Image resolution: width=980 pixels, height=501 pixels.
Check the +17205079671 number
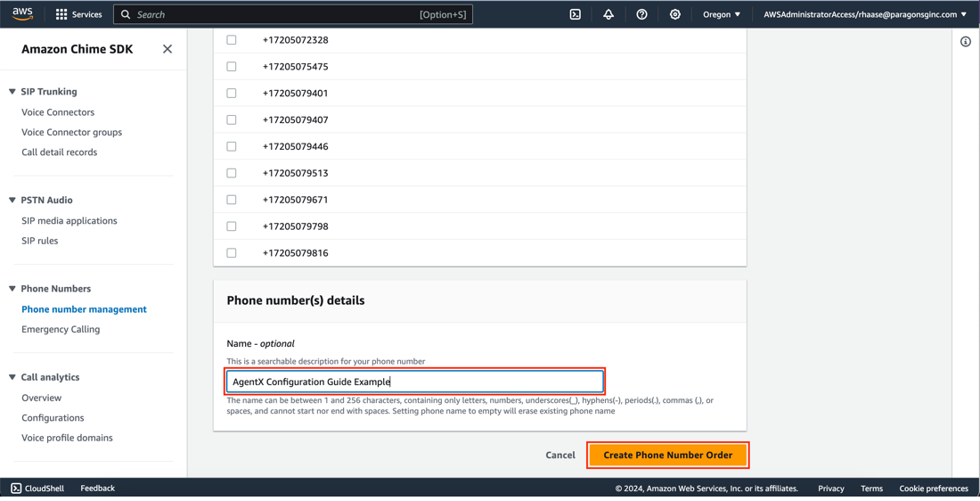coord(232,200)
